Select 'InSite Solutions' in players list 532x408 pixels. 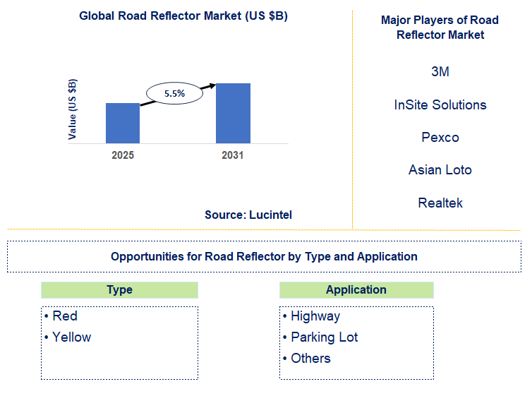(x=440, y=104)
